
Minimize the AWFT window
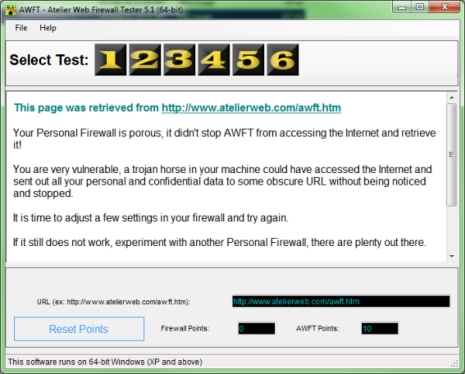click(402, 6)
